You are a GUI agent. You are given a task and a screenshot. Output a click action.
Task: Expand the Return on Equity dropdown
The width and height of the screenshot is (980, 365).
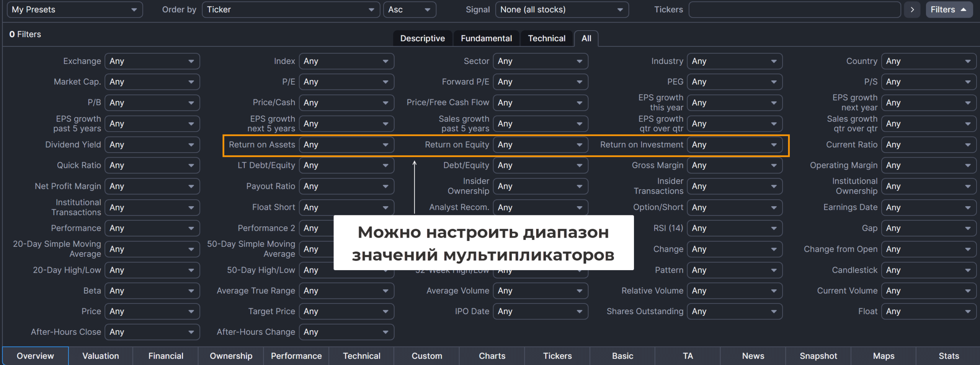[540, 145]
